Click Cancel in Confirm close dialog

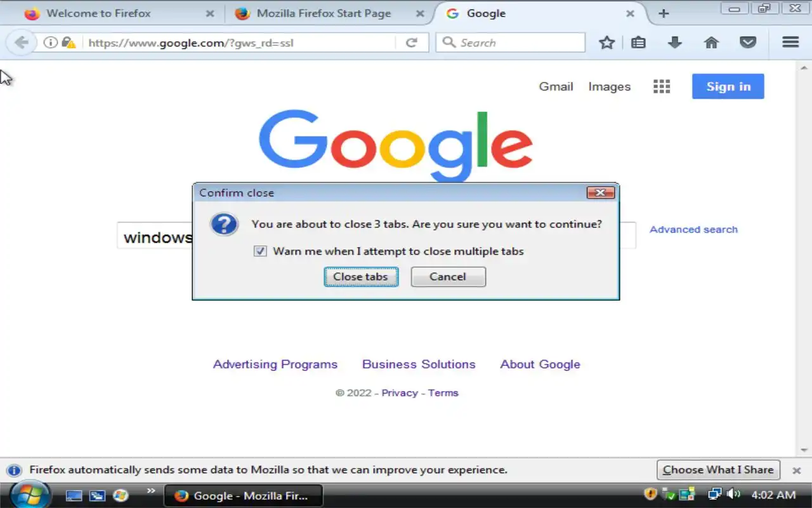(448, 276)
